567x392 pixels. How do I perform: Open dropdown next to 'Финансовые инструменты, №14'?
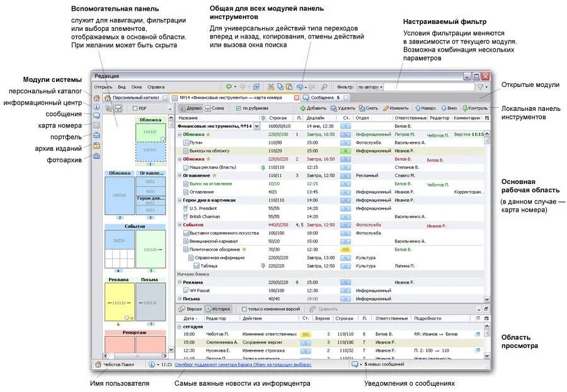[257, 126]
